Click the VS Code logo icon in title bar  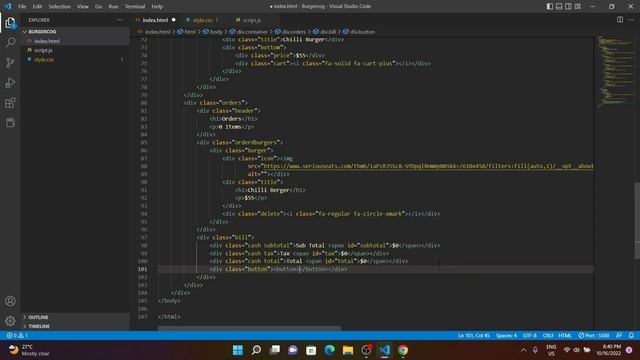tap(8, 6)
